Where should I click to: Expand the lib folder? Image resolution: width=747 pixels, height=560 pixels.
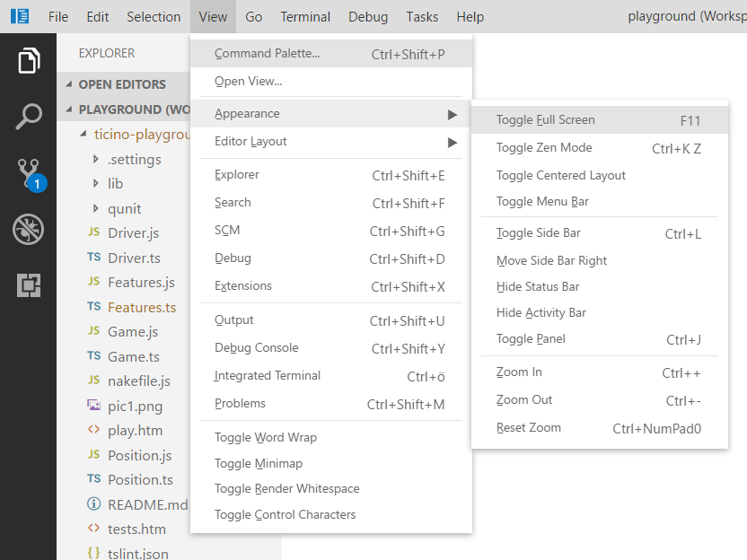[96, 183]
